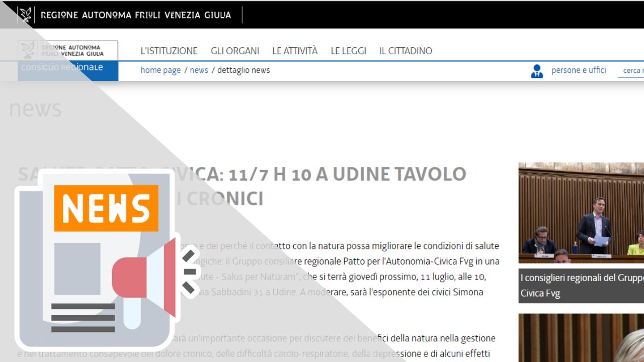The height and width of the screenshot is (362, 644).
Task: Click the 'dettaglio news' breadcrumb item
Action: pyautogui.click(x=244, y=70)
